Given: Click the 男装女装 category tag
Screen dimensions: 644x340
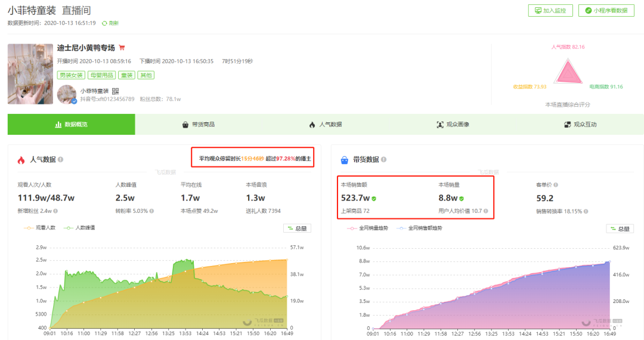Looking at the screenshot, I should [x=71, y=75].
